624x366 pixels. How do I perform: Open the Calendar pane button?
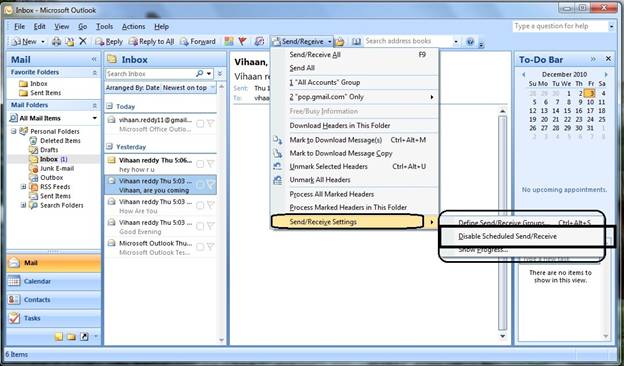pos(54,281)
